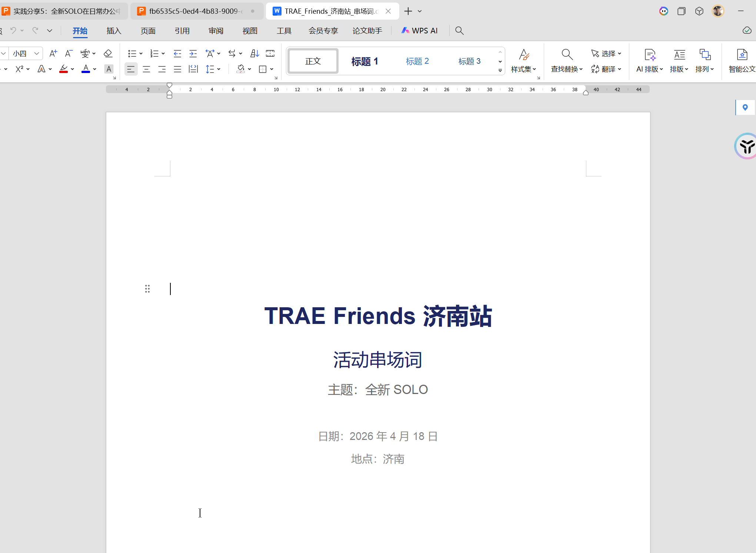The height and width of the screenshot is (553, 756).
Task: Toggle right text alignment
Action: 162,69
